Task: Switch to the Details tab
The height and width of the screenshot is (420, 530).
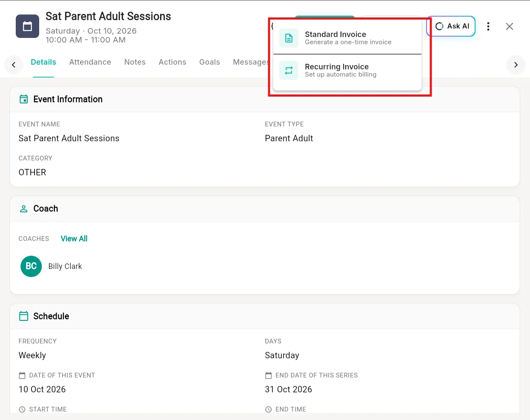Action: click(x=43, y=62)
